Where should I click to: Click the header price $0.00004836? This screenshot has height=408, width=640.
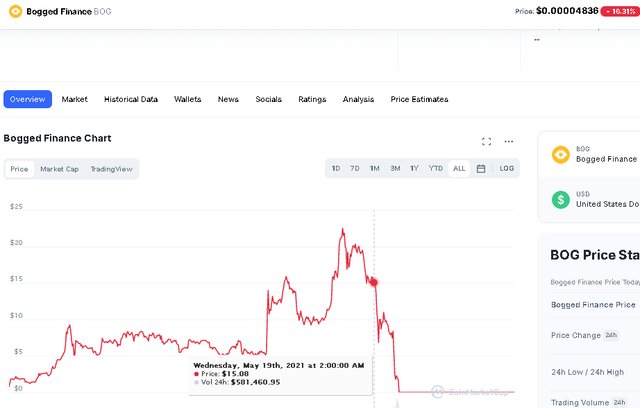567,11
